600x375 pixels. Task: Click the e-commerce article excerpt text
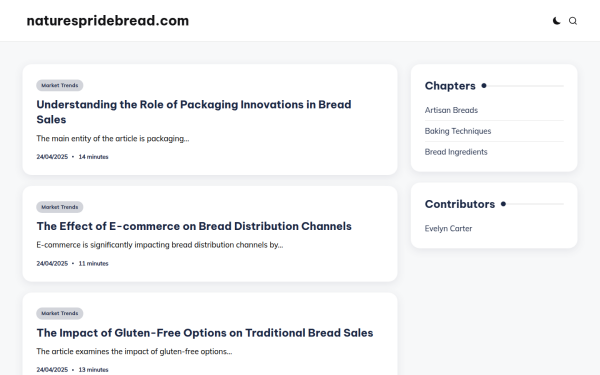pos(160,245)
